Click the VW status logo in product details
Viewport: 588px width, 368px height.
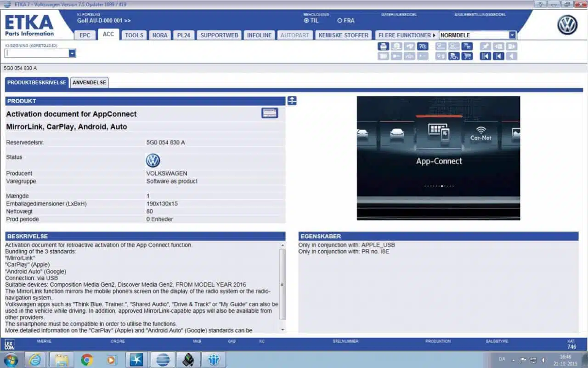(x=153, y=161)
